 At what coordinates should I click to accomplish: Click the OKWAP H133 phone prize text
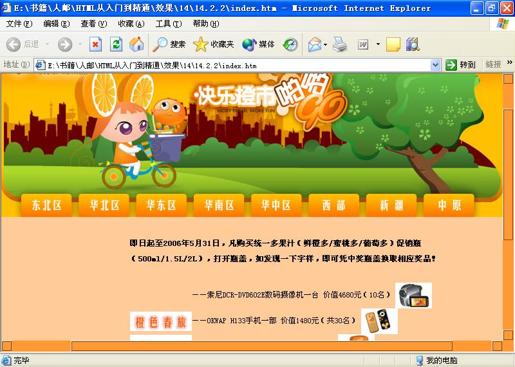click(x=274, y=320)
